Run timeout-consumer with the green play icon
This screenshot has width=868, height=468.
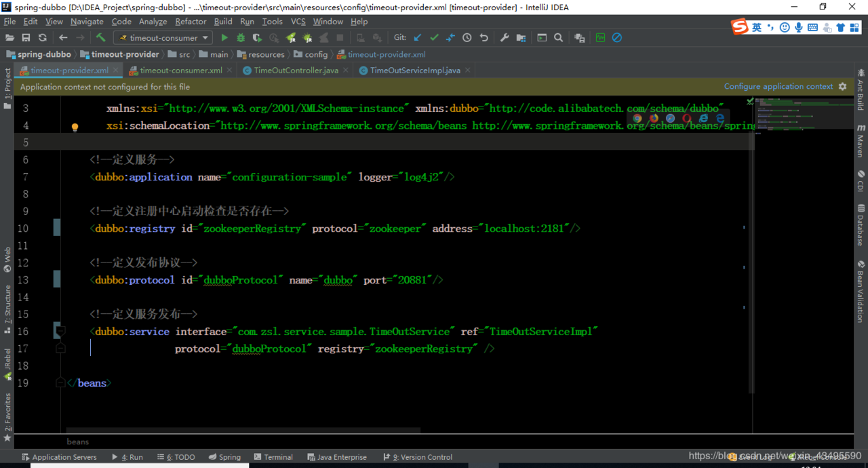[224, 38]
